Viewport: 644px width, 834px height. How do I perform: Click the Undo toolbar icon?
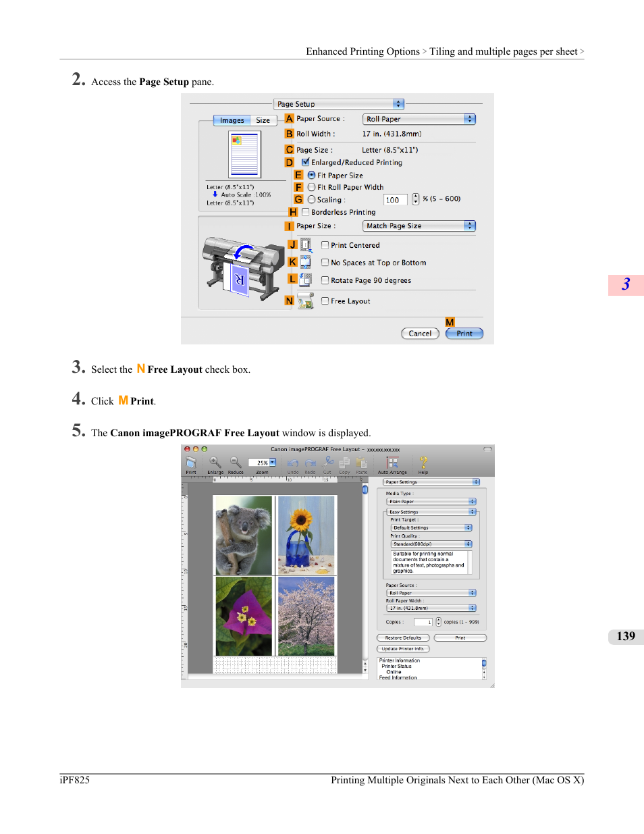click(293, 463)
